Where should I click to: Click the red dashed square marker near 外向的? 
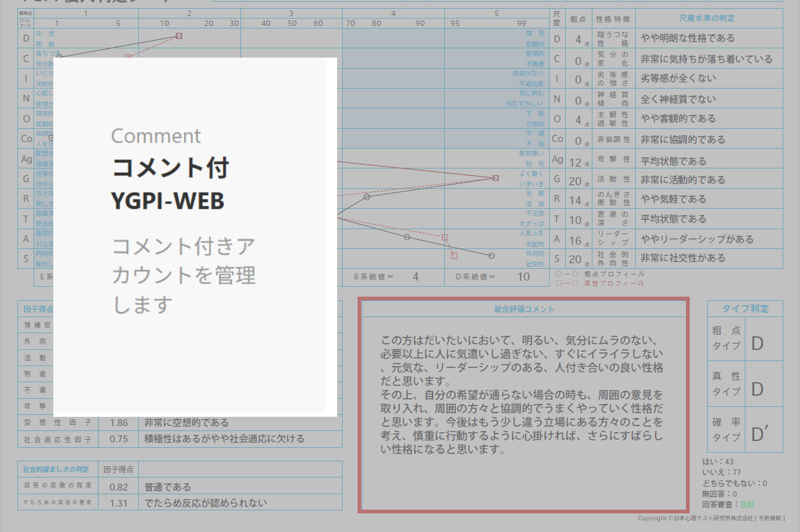453,255
